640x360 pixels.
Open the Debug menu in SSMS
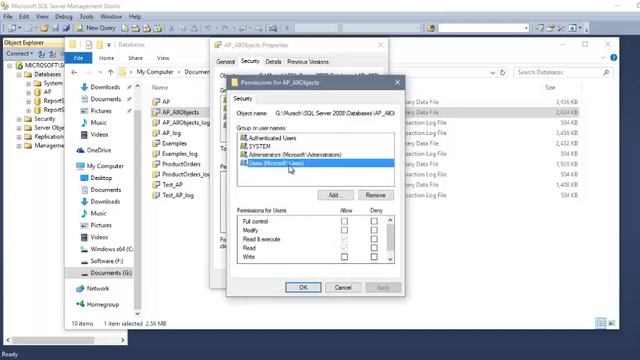tap(64, 17)
